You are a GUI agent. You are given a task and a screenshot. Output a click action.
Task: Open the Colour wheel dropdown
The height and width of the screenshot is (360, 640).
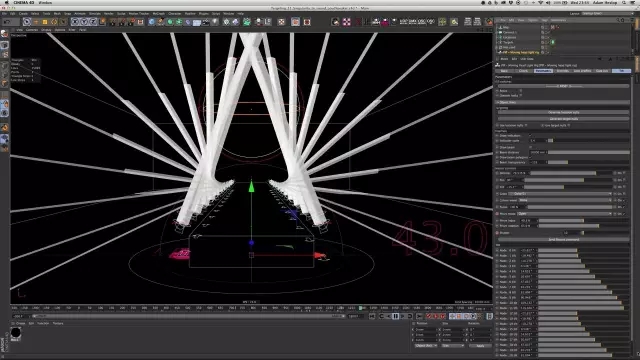(565, 200)
